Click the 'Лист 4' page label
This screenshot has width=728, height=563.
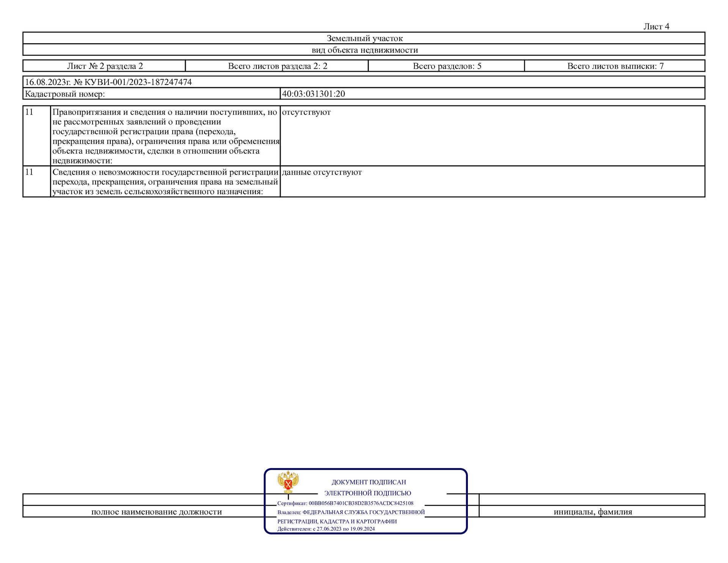tap(656, 26)
